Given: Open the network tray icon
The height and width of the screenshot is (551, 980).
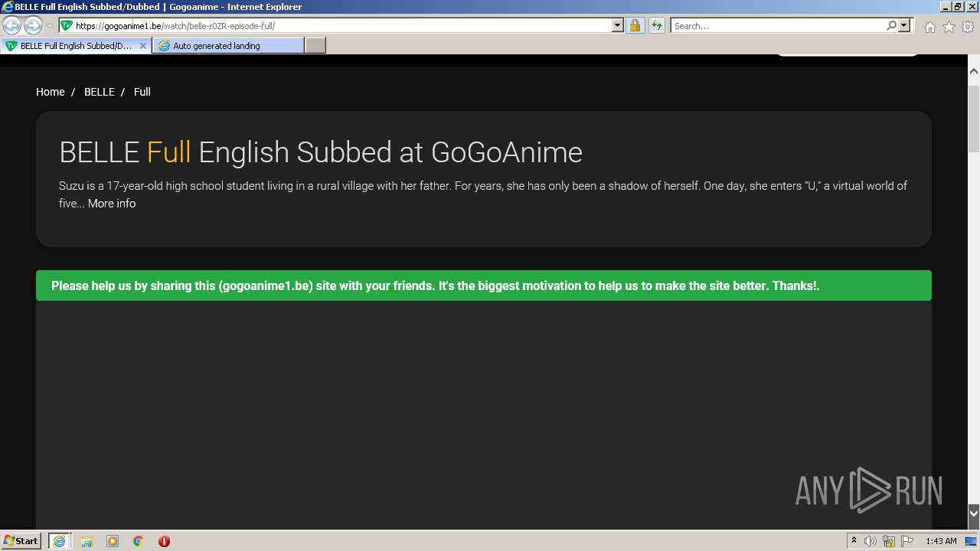Looking at the screenshot, I should click(x=889, y=541).
